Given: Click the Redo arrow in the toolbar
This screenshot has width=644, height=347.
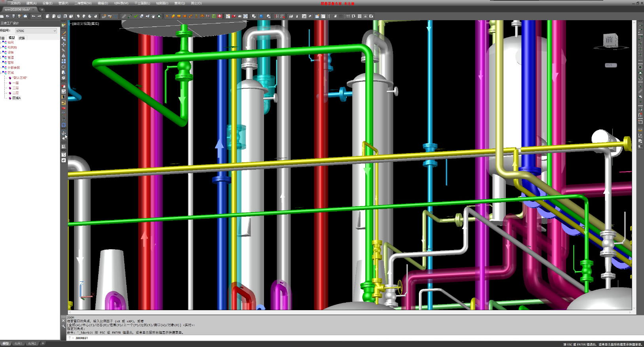Looking at the screenshot, I should point(39,16).
